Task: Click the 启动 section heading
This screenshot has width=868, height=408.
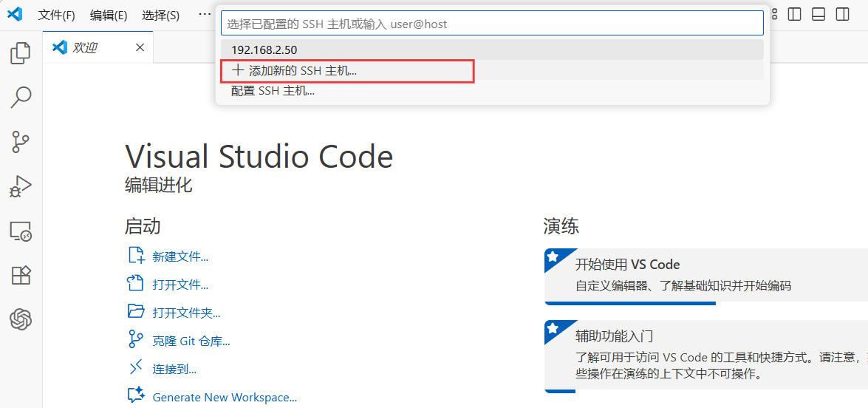Action: click(x=143, y=226)
